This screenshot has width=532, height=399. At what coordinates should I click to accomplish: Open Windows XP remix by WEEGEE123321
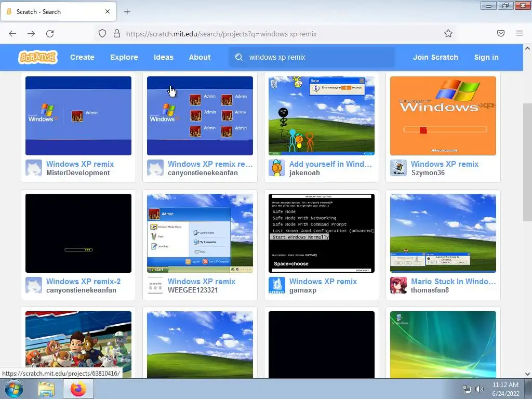point(202,281)
